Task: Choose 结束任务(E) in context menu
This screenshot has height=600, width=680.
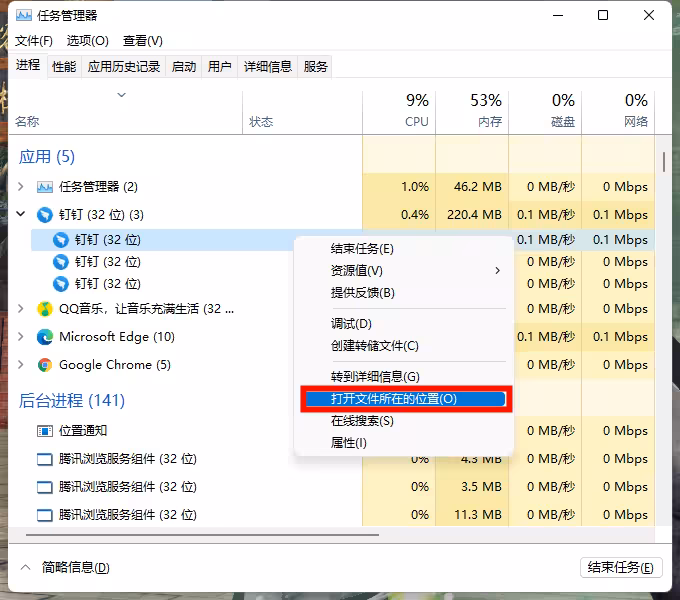Action: click(x=404, y=249)
